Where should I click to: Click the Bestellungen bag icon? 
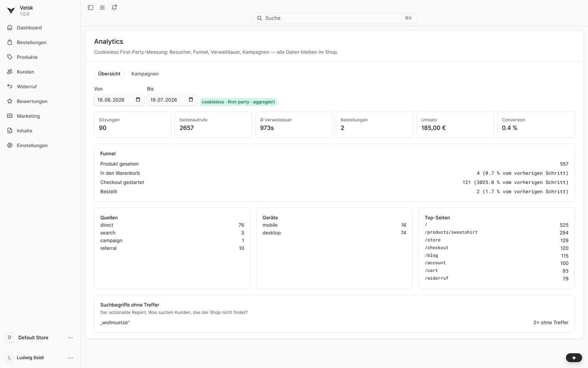click(10, 42)
